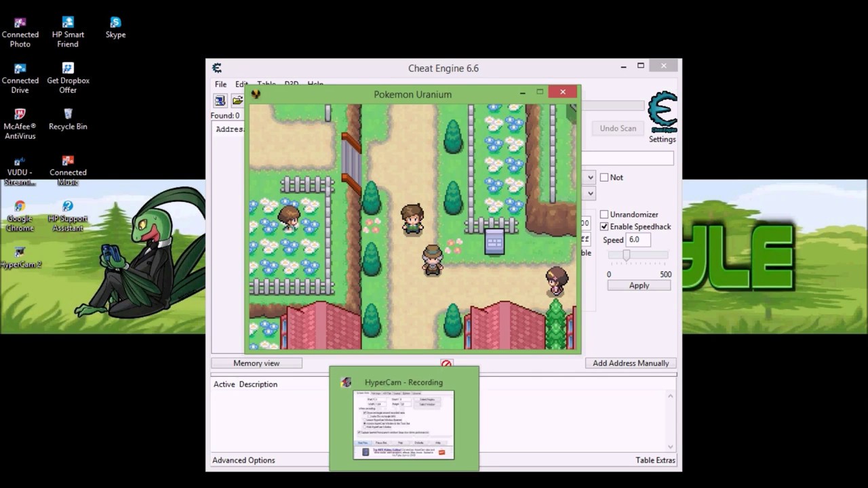Viewport: 868px width, 488px height.
Task: Open Table Extras
Action: [655, 460]
